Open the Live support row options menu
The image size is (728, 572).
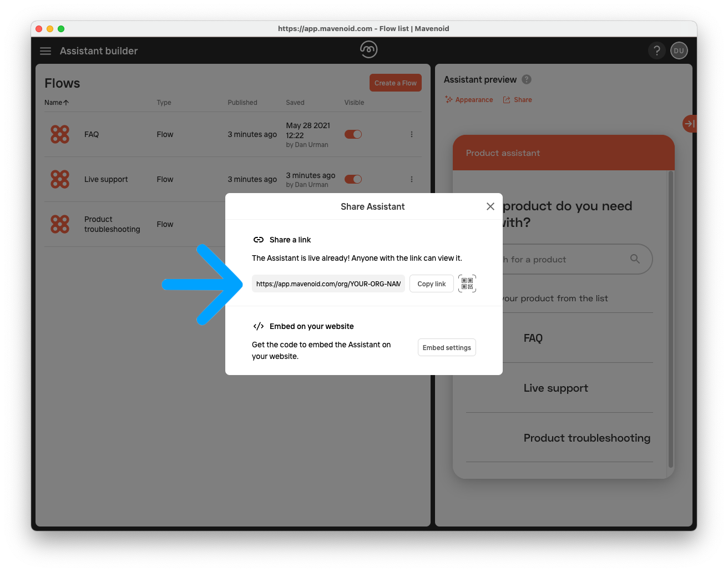(x=412, y=179)
